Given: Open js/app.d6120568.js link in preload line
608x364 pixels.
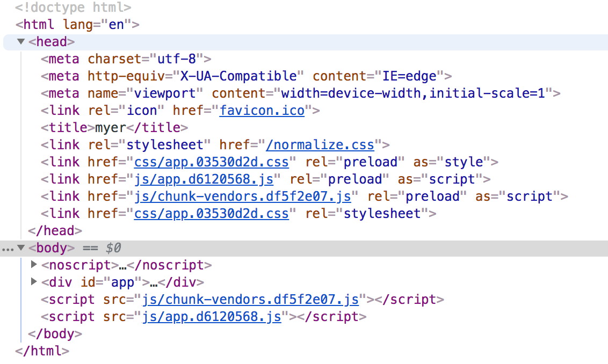Looking at the screenshot, I should coord(204,179).
